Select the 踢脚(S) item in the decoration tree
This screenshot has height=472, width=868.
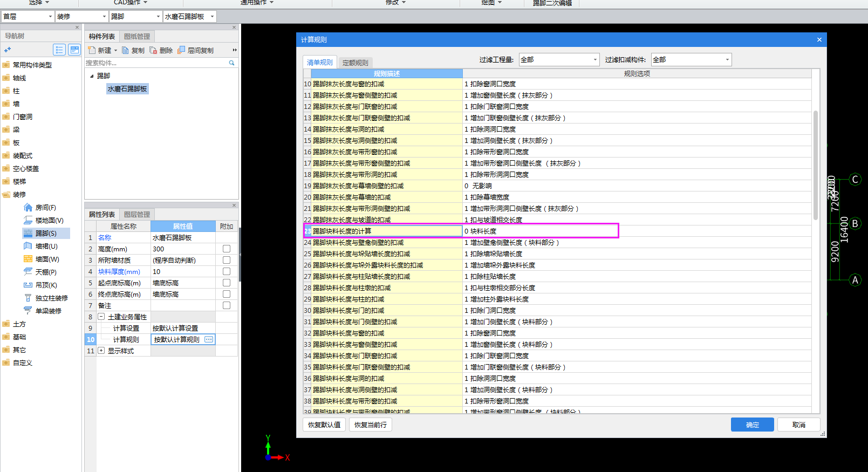click(46, 233)
